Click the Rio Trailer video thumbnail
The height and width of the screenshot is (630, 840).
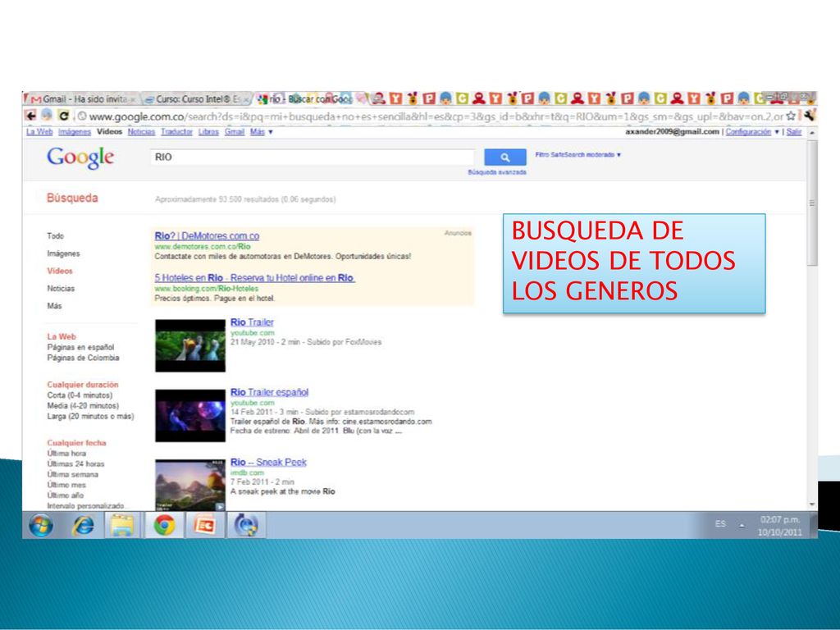click(190, 345)
